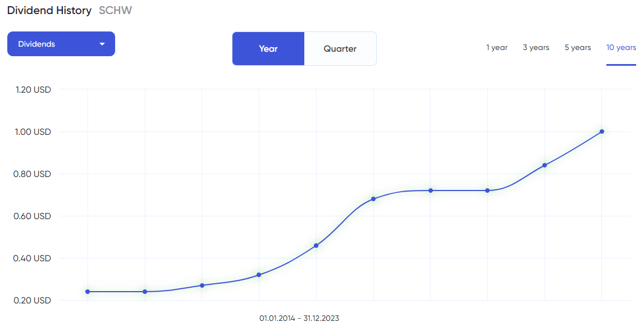Click the 1.00 USD axis label

(x=33, y=132)
